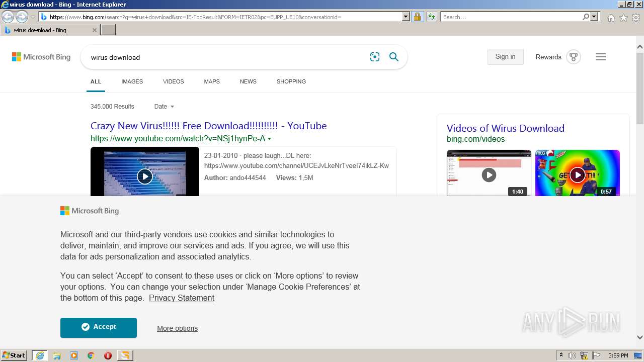Click the bing.com/videos link

click(475, 139)
